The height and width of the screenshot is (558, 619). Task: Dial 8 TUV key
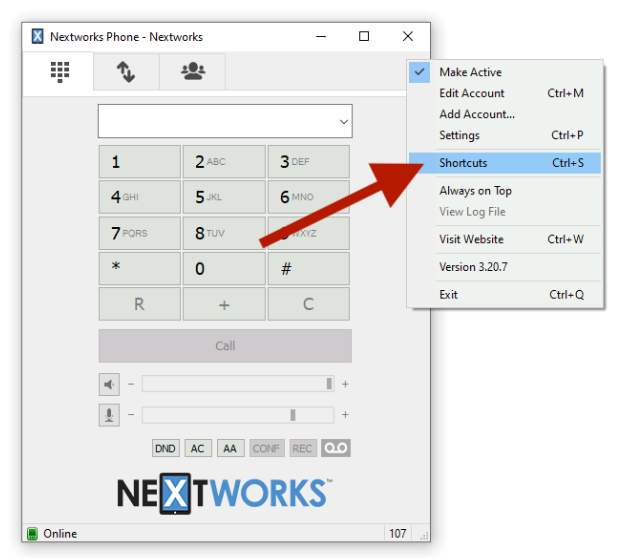(x=224, y=233)
